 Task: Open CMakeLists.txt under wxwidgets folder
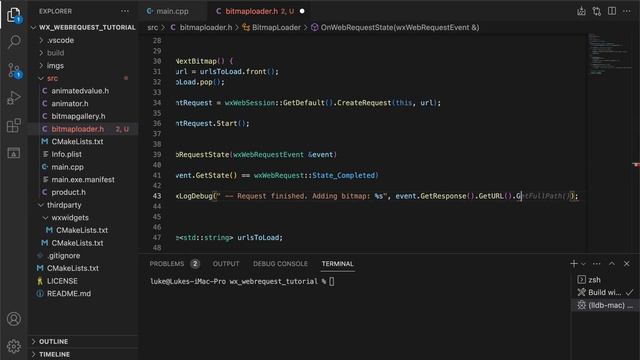coord(83,230)
